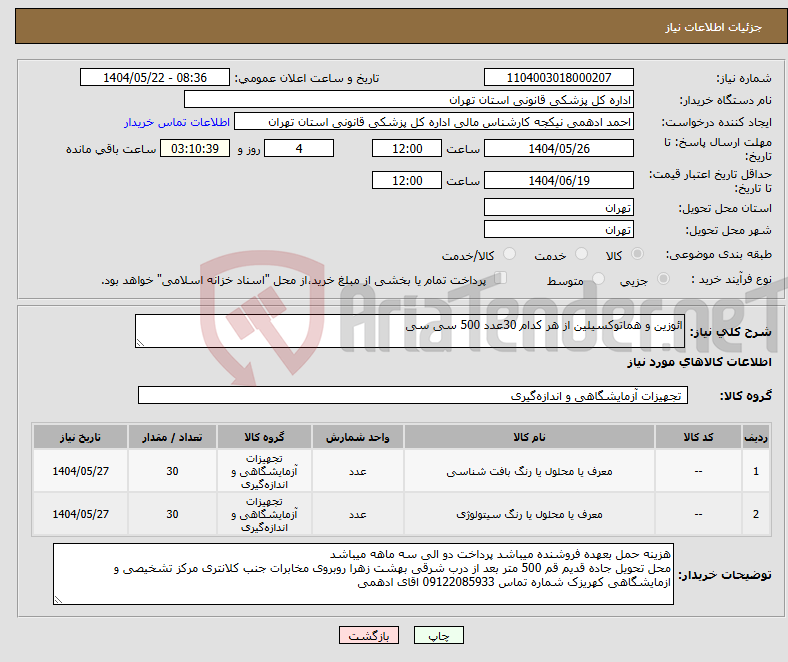
Task: Click the توضیحات خریدار notes textarea
Action: pos(363,574)
